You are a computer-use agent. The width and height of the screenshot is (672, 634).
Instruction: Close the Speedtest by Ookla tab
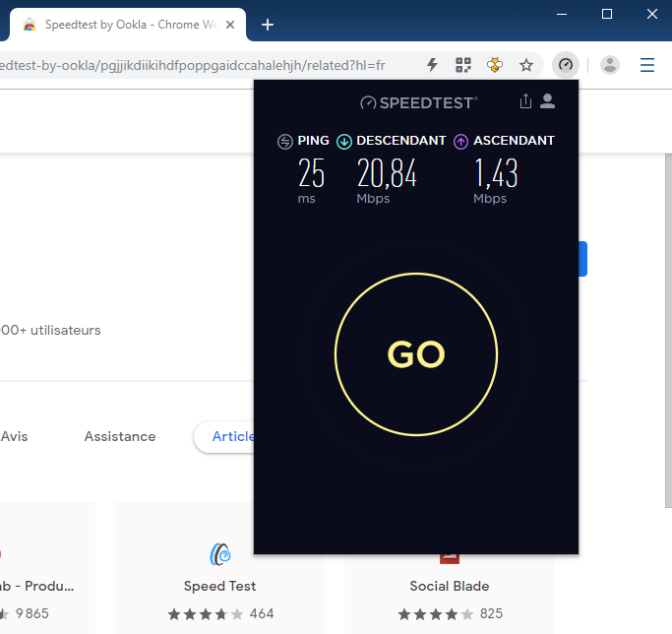(230, 25)
